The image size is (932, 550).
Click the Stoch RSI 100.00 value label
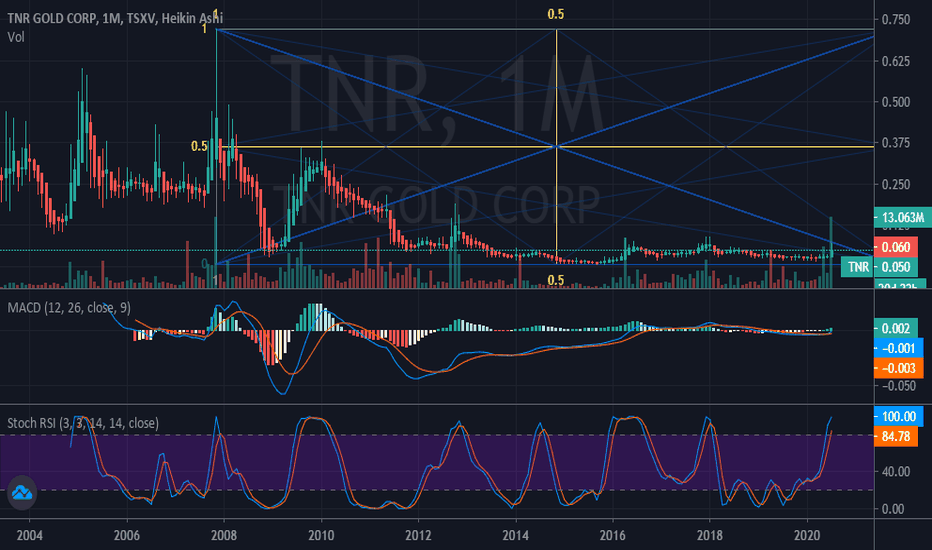pos(899,416)
